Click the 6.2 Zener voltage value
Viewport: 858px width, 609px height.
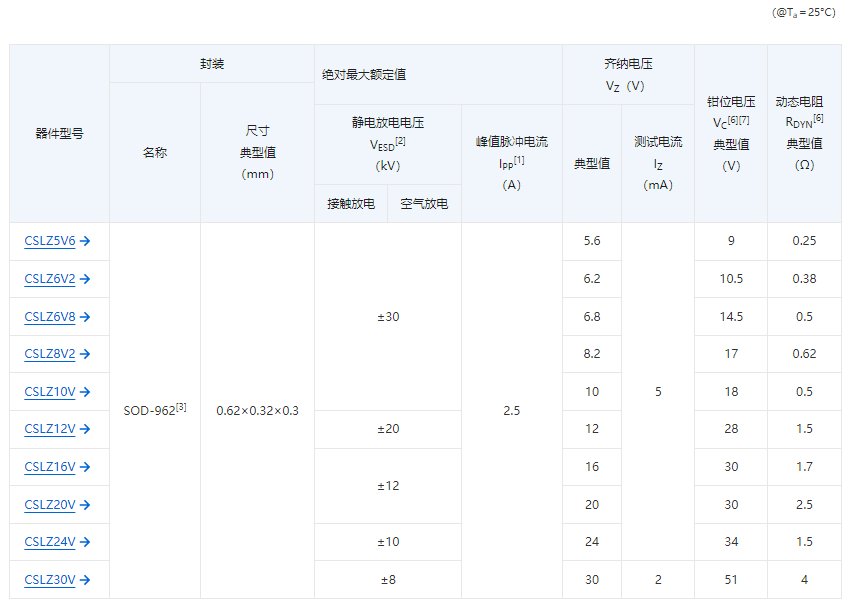coord(592,279)
